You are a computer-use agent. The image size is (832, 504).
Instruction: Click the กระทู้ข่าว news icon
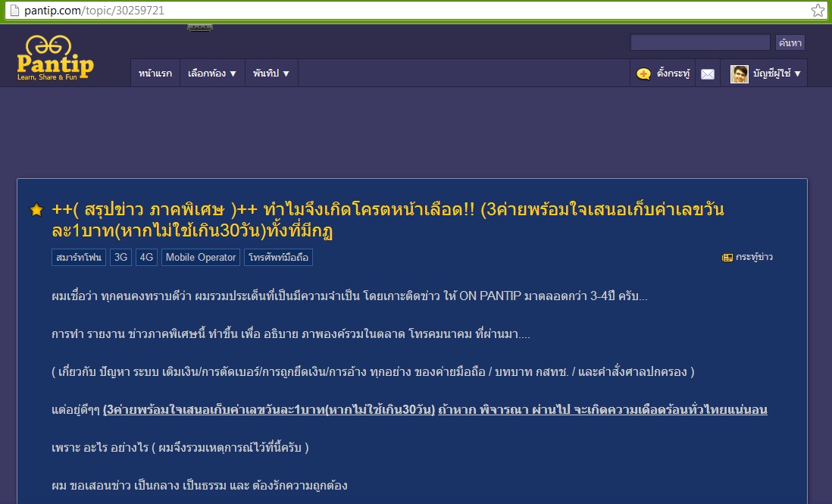(x=727, y=258)
